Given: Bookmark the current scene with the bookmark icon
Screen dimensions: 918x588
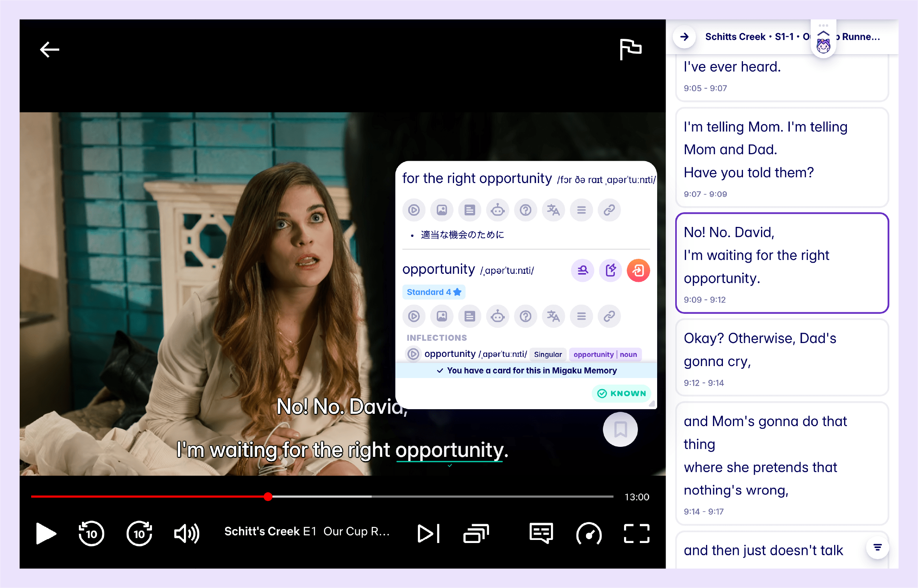Looking at the screenshot, I should [x=620, y=429].
